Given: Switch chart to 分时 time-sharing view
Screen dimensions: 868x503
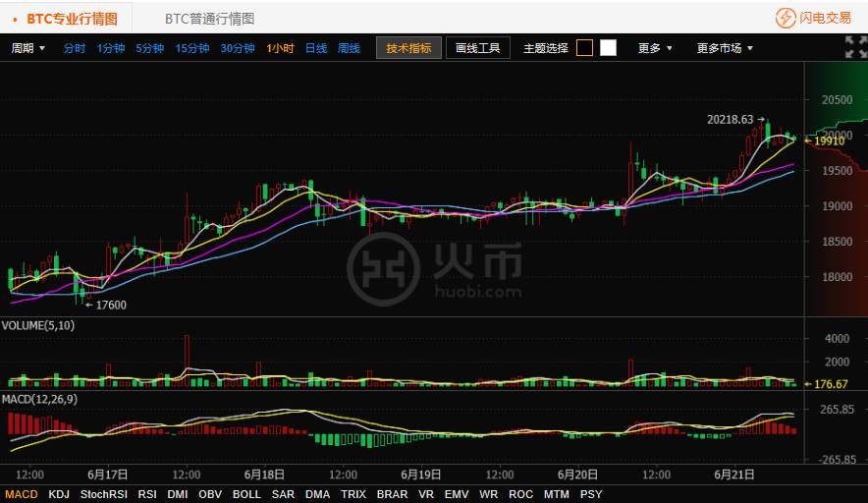Looking at the screenshot, I should click(75, 48).
